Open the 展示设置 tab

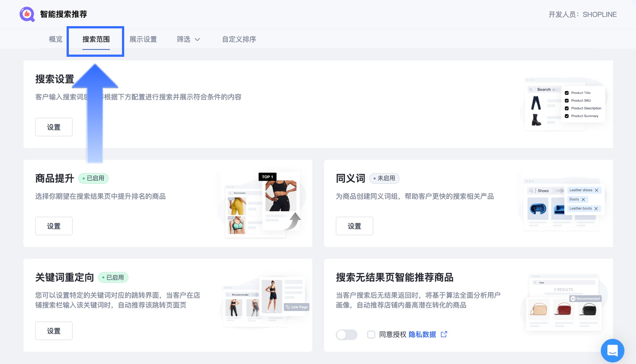tap(143, 39)
